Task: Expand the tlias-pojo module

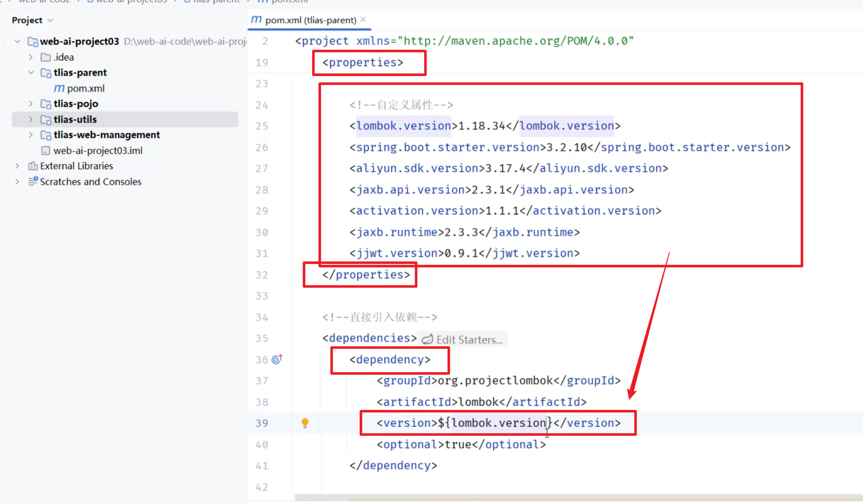Action: 31,104
